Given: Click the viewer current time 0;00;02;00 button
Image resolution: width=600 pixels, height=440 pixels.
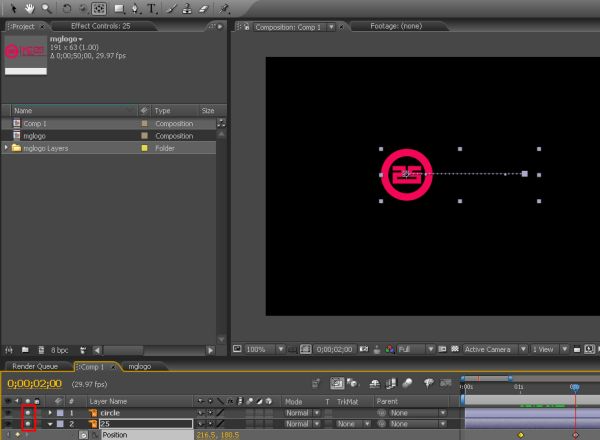Looking at the screenshot, I should coord(334,349).
